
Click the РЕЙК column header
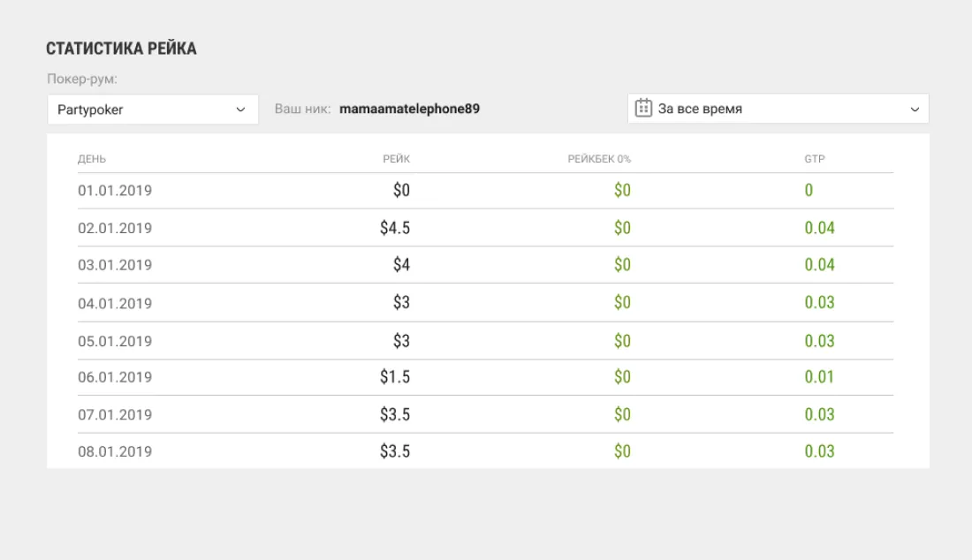pos(396,159)
